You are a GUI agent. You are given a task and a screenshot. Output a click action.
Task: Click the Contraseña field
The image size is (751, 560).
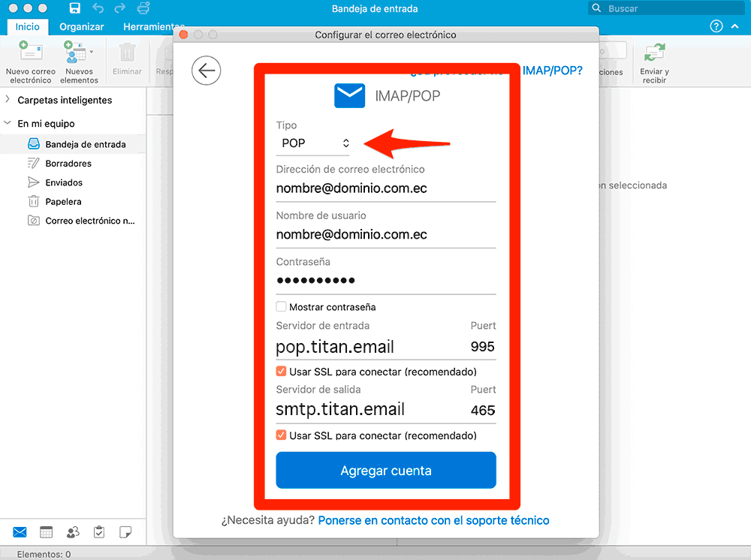(386, 281)
